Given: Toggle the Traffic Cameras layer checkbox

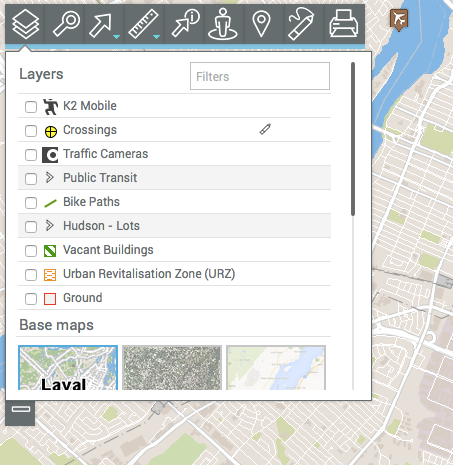Looking at the screenshot, I should coord(31,155).
